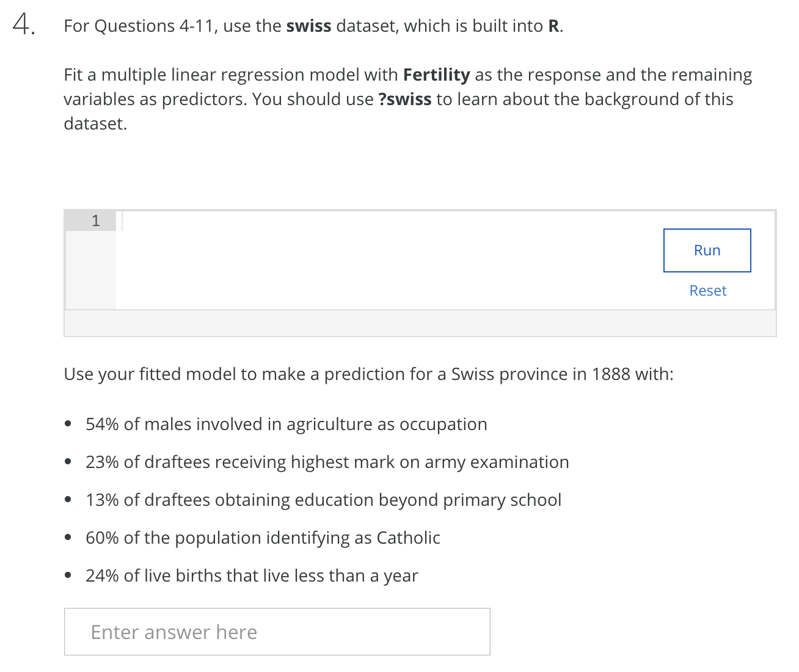Click the Run button
799x672 pixels.
[x=707, y=250]
